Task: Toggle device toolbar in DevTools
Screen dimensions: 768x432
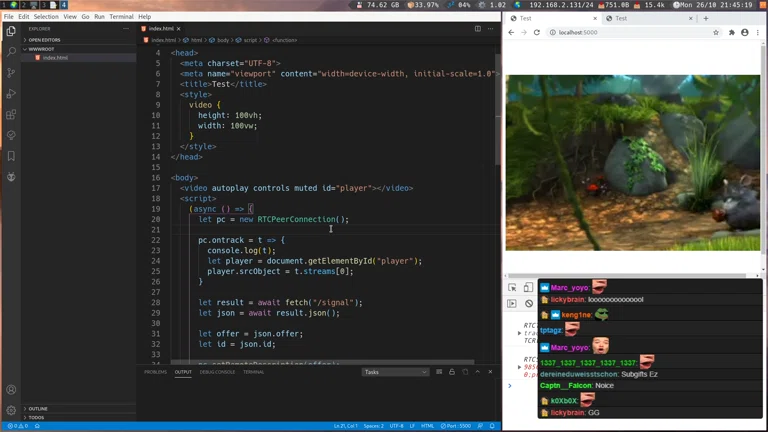Action: (528, 287)
